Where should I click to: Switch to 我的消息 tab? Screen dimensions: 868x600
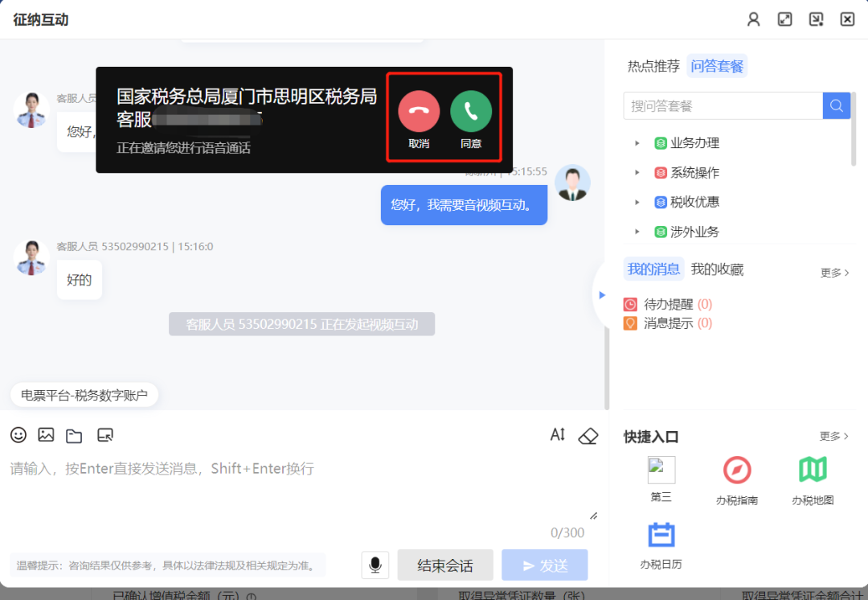pos(653,269)
